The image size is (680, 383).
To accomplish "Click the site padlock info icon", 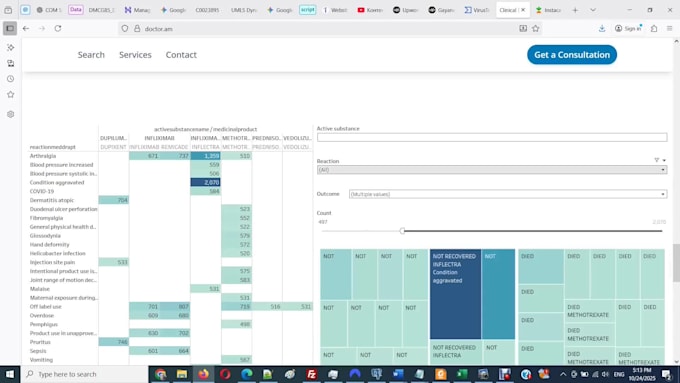I will point(137,29).
